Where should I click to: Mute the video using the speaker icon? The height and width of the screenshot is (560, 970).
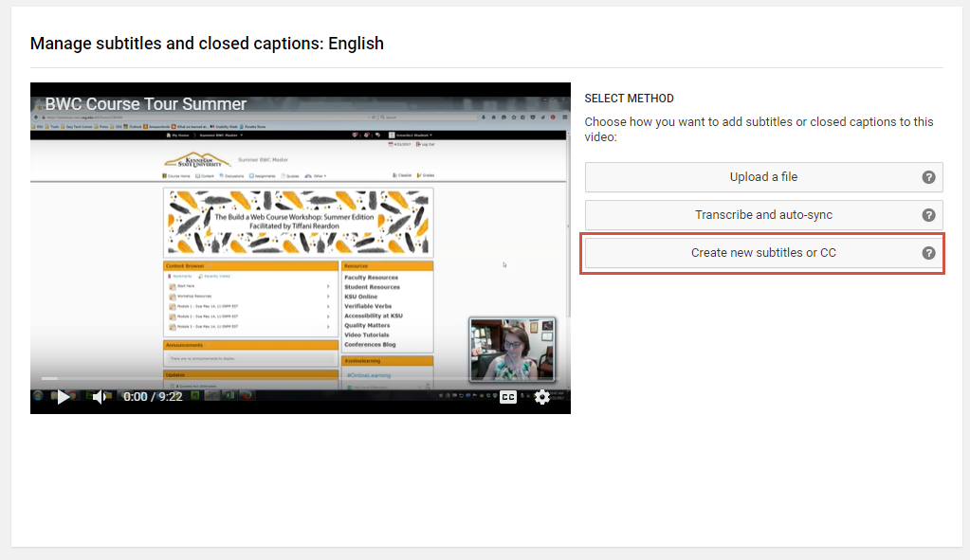(x=100, y=397)
